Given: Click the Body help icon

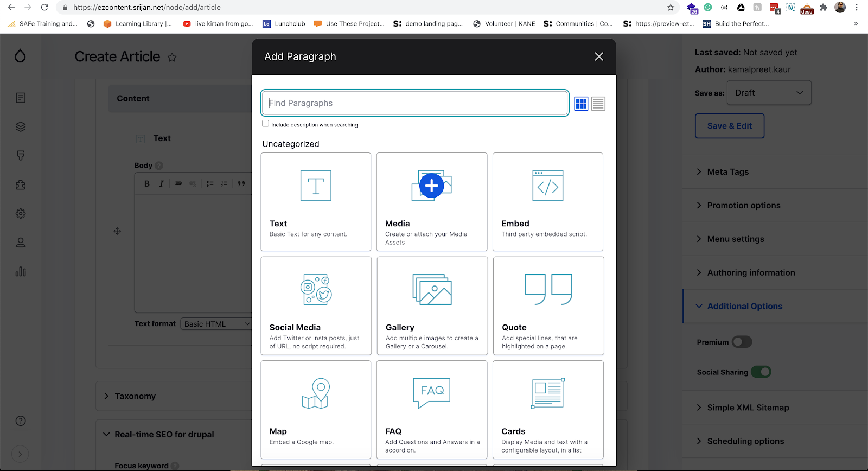Looking at the screenshot, I should pyautogui.click(x=159, y=166).
